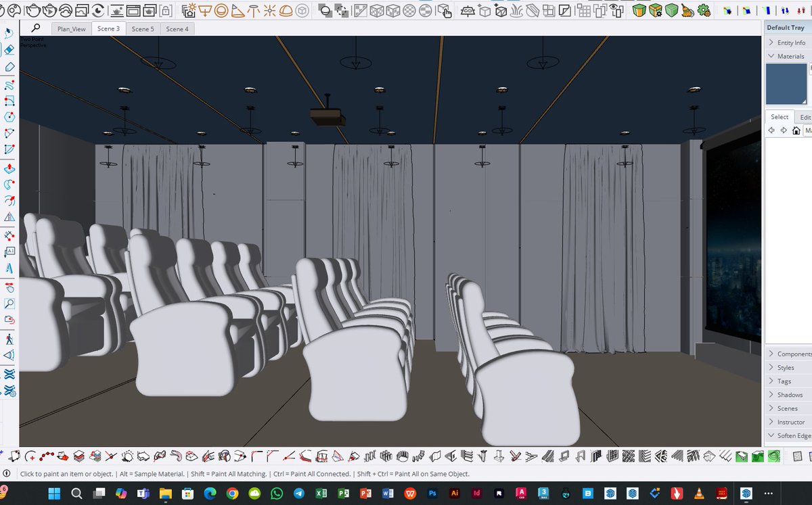Add a V-Ray Spot Light
The height and width of the screenshot is (505, 812).
pos(238,10)
